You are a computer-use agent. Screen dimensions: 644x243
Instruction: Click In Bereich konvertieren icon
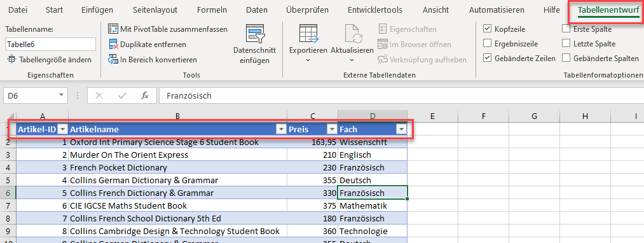click(x=113, y=60)
